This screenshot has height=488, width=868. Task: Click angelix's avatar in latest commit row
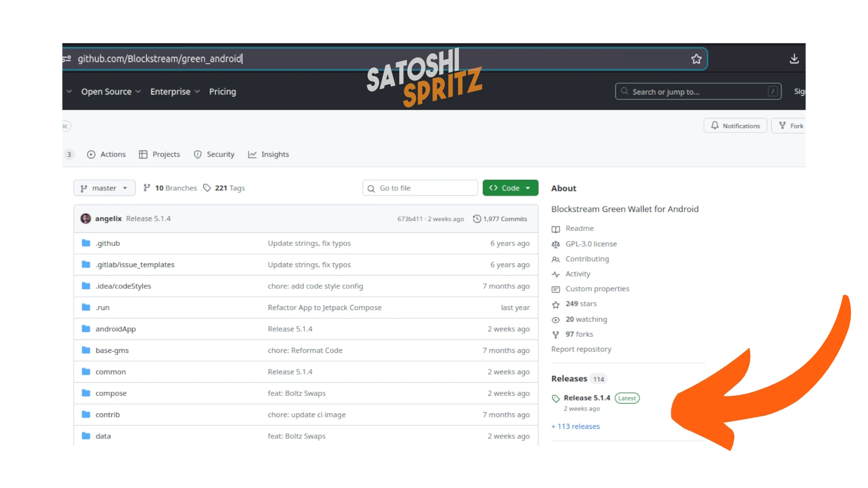[85, 219]
